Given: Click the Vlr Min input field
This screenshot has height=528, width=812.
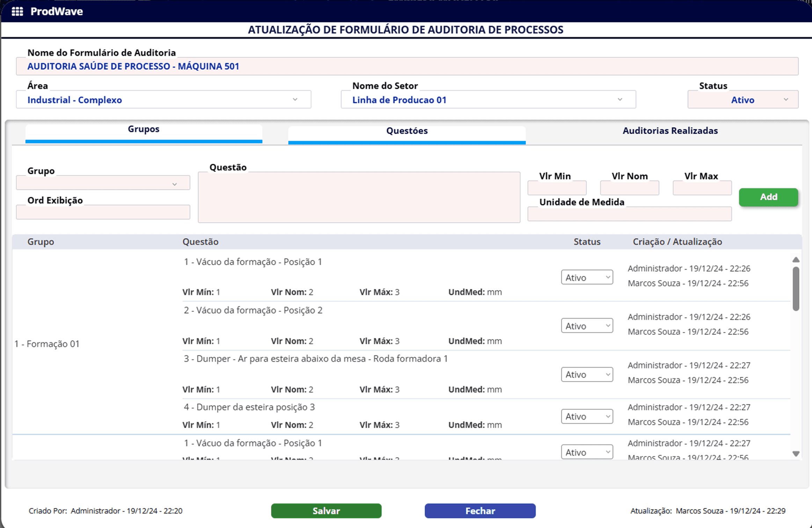Looking at the screenshot, I should pyautogui.click(x=557, y=188).
